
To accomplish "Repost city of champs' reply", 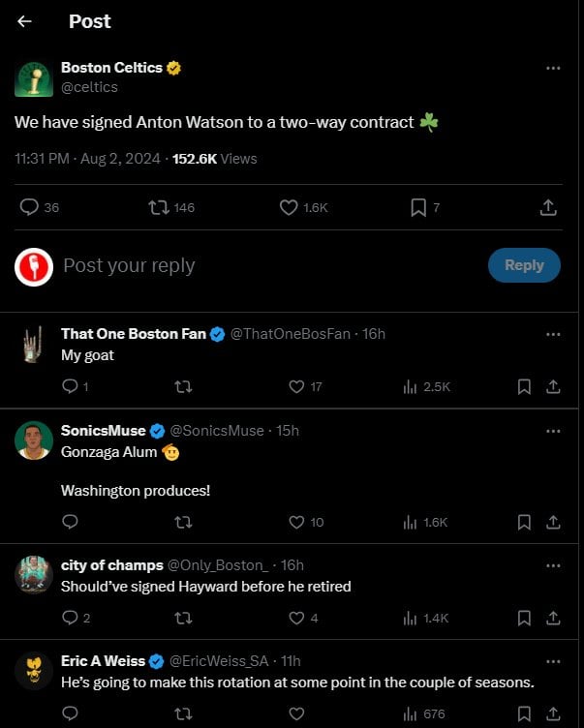I will [x=182, y=618].
